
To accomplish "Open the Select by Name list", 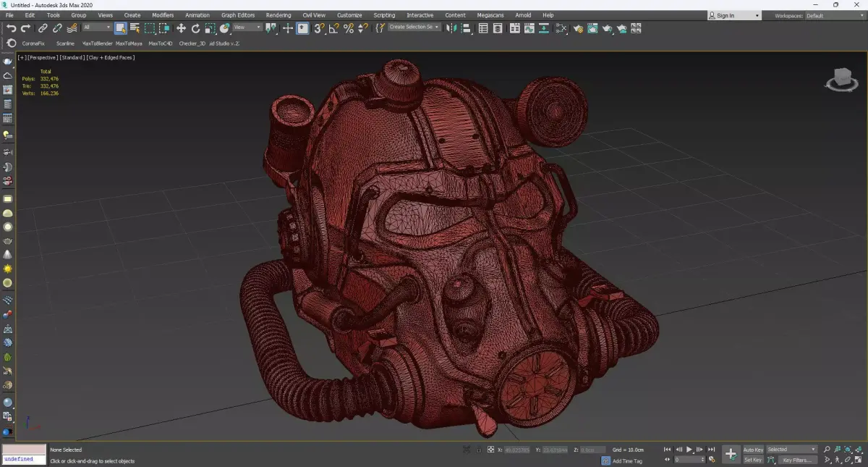I will 135,28.
